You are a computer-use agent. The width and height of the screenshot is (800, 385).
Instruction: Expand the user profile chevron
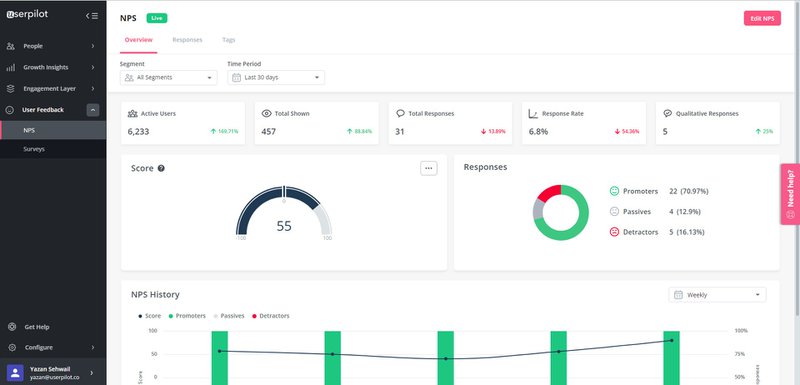[92, 373]
